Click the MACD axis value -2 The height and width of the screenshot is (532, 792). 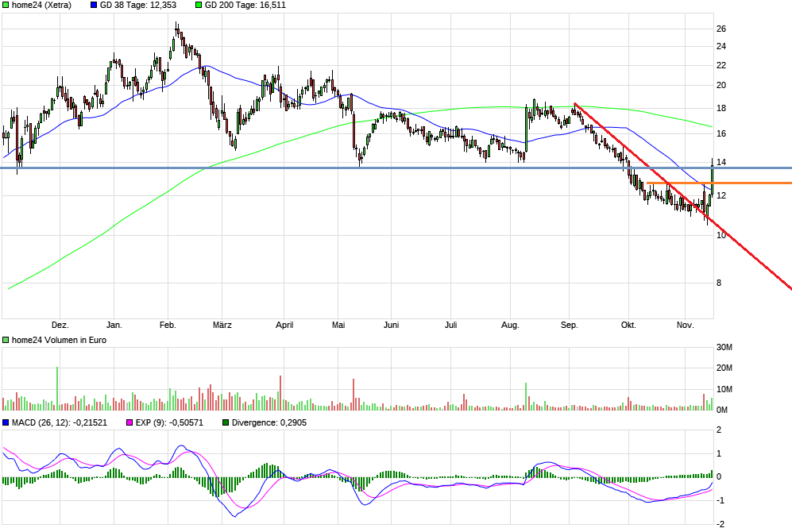click(x=721, y=524)
